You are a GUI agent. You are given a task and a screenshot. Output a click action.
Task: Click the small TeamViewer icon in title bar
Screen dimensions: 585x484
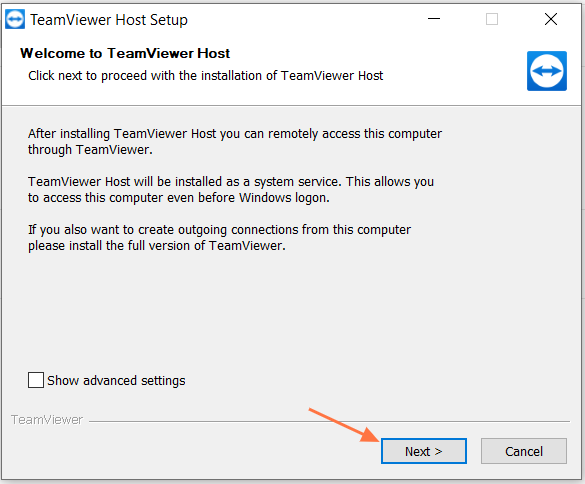click(x=15, y=19)
